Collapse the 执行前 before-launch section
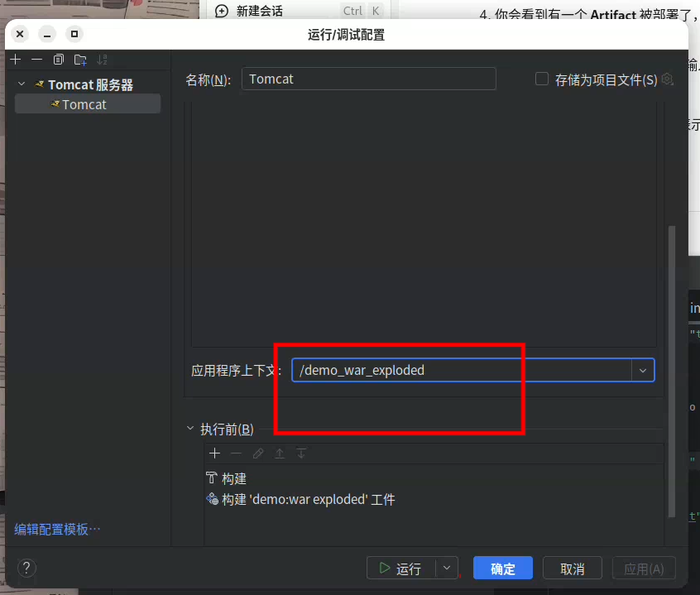Viewport: 700px width, 595px height. click(190, 429)
